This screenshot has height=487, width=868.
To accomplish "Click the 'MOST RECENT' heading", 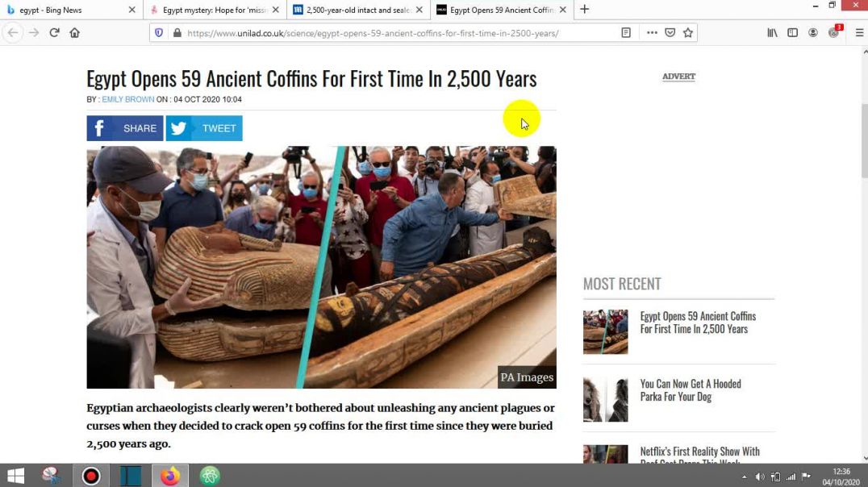I will pyautogui.click(x=622, y=284).
